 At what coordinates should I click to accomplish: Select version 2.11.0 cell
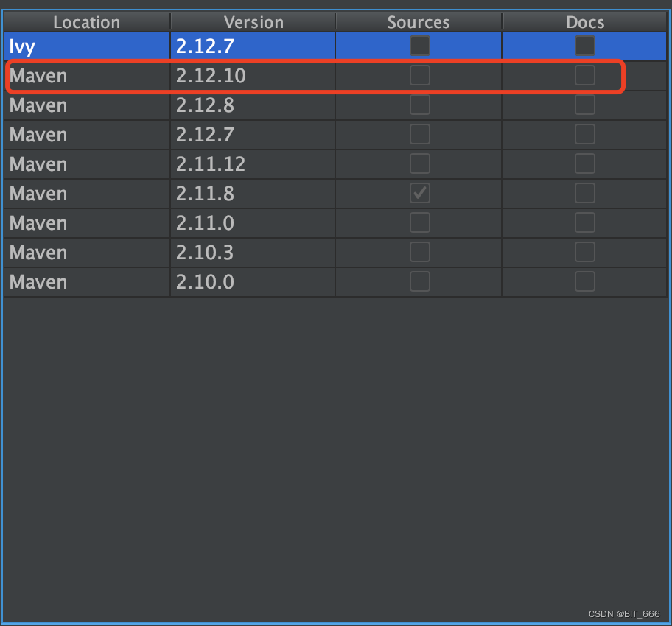(x=253, y=223)
